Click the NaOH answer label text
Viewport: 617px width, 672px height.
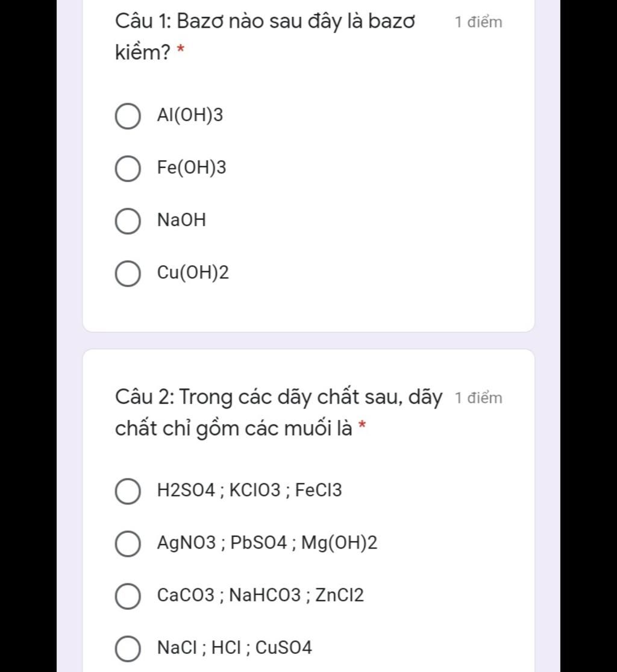(x=181, y=220)
